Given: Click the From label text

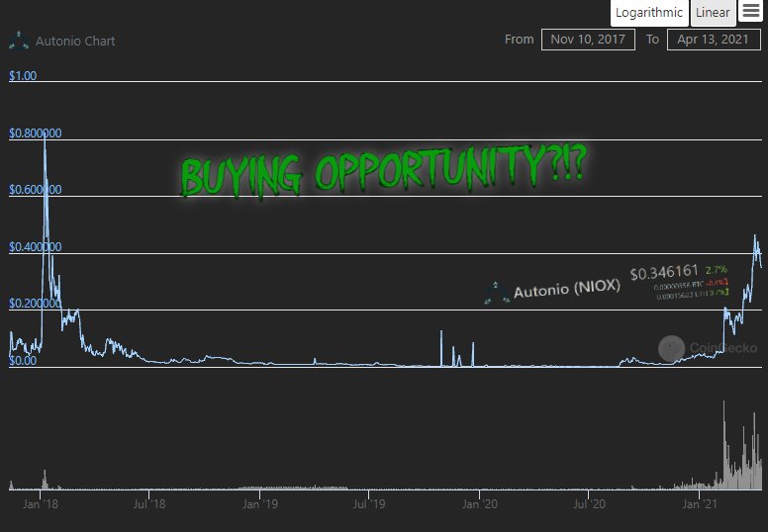Looking at the screenshot, I should point(520,40).
